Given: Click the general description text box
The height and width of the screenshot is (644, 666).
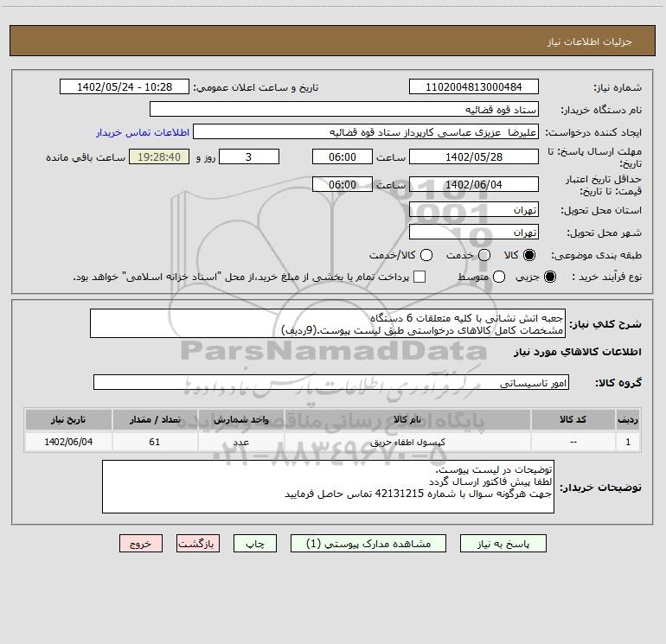Looking at the screenshot, I should click(328, 323).
